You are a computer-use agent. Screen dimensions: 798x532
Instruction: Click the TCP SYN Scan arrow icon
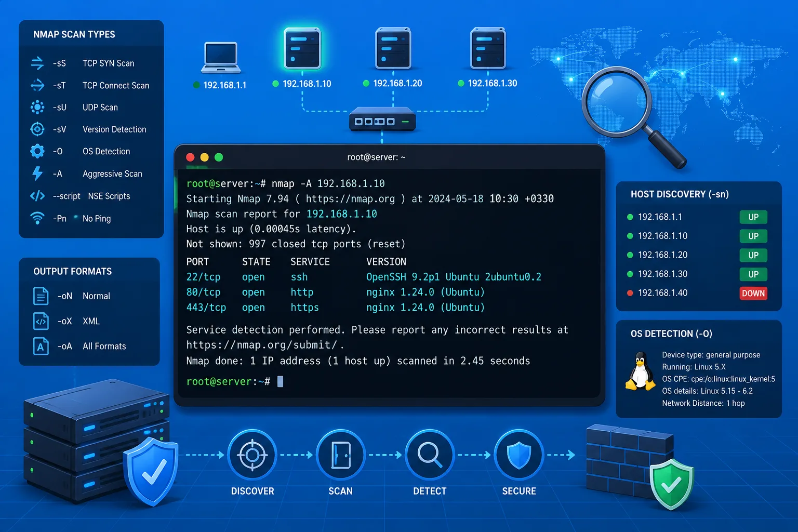37,63
